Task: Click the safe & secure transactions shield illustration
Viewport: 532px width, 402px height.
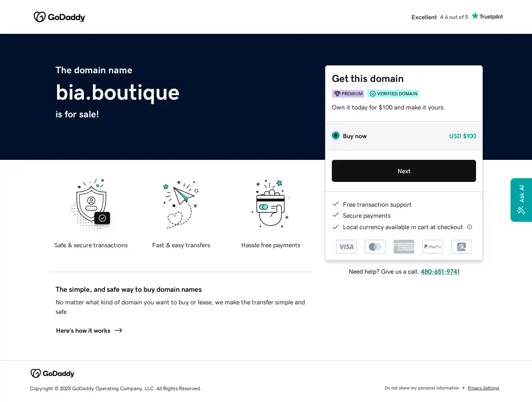Action: pyautogui.click(x=91, y=204)
